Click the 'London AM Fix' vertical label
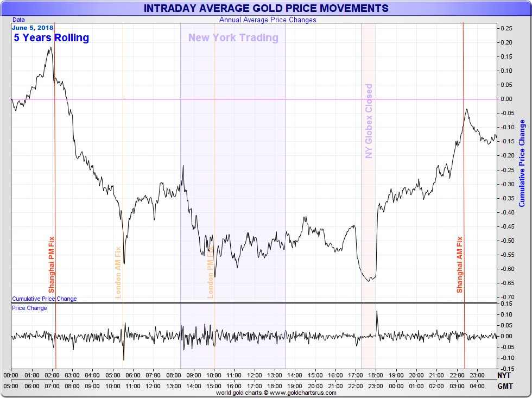Image resolution: width=532 pixels, height=398 pixels. [118, 273]
